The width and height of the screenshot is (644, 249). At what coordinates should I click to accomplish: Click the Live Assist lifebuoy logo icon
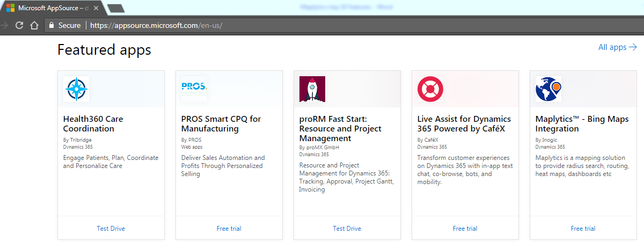coord(430,89)
